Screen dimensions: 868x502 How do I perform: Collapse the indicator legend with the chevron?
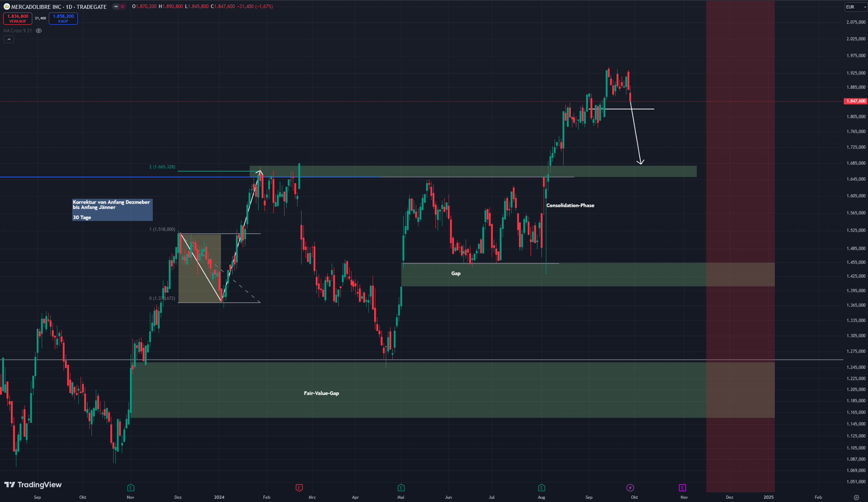9,39
